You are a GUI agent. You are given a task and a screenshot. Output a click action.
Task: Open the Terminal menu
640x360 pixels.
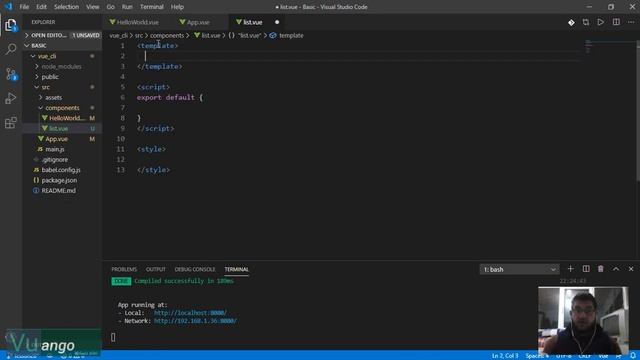pyautogui.click(x=151, y=7)
